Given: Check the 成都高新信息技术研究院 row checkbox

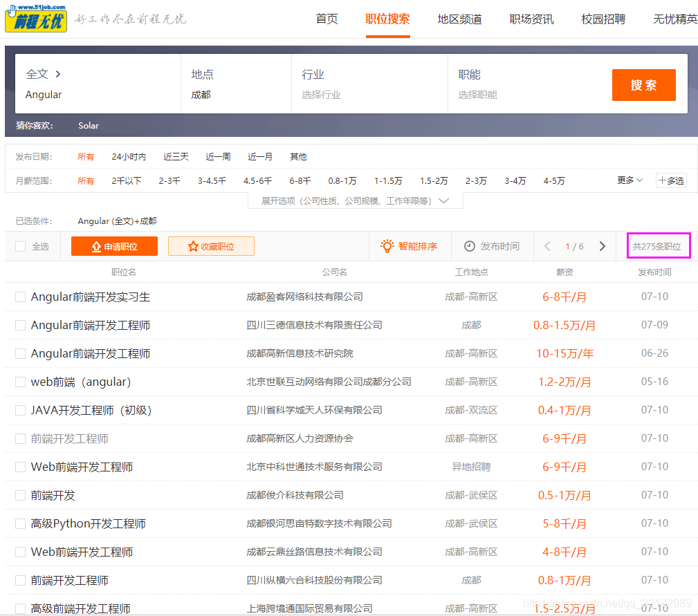Looking at the screenshot, I should coord(21,353).
